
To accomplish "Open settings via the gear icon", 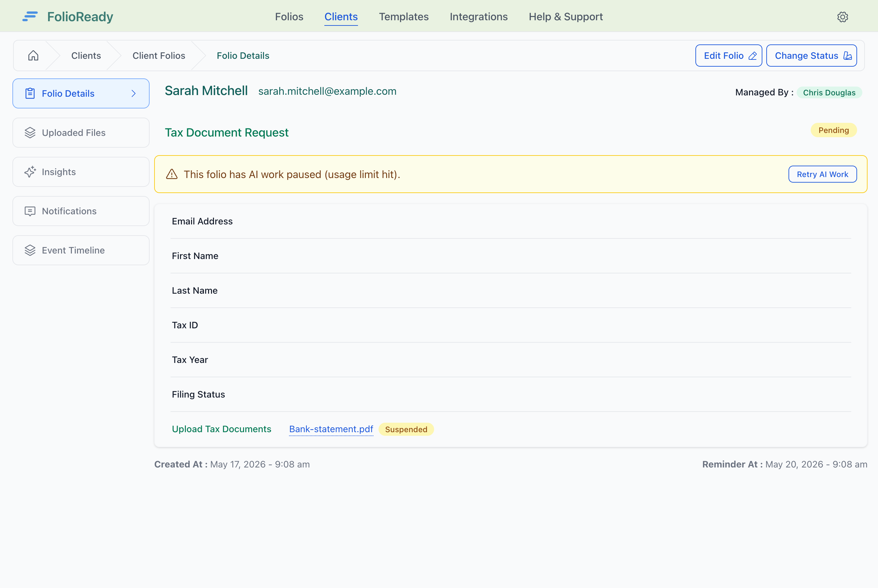I will point(842,17).
